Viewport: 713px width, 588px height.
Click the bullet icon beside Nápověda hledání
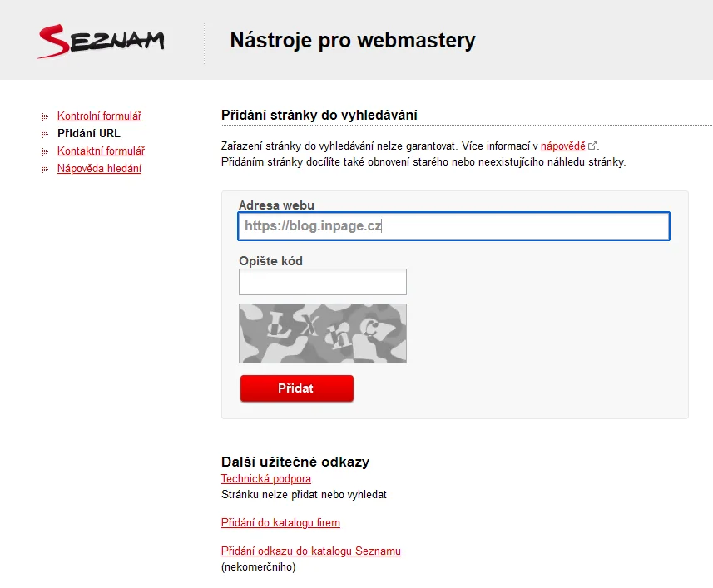coord(45,169)
